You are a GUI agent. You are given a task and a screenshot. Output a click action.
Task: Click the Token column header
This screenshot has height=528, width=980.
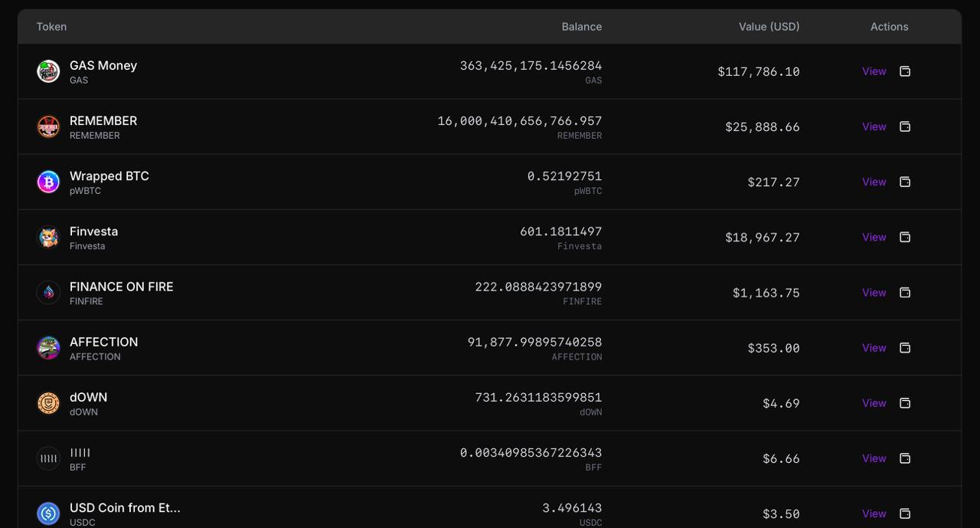[51, 27]
